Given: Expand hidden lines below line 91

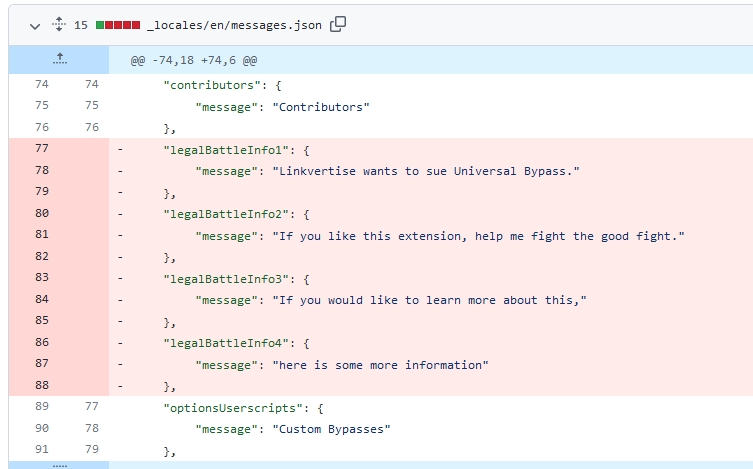Looking at the screenshot, I should point(59,464).
